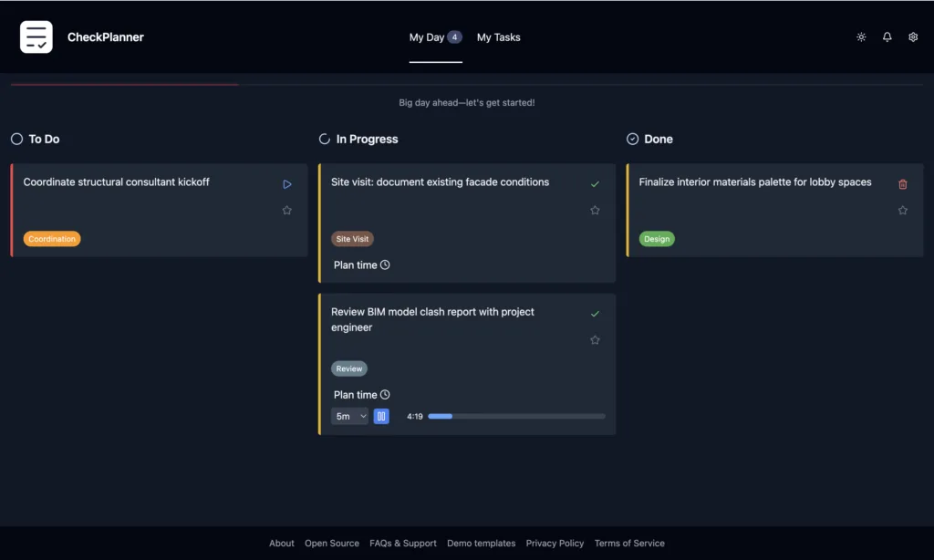The image size is (934, 560).
Task: Click the timer progress bar
Action: click(x=516, y=417)
